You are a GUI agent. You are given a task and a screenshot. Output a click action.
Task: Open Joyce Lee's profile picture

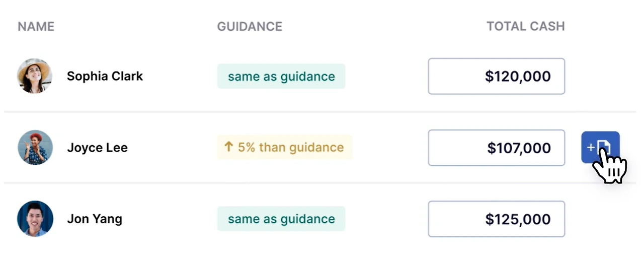35,148
